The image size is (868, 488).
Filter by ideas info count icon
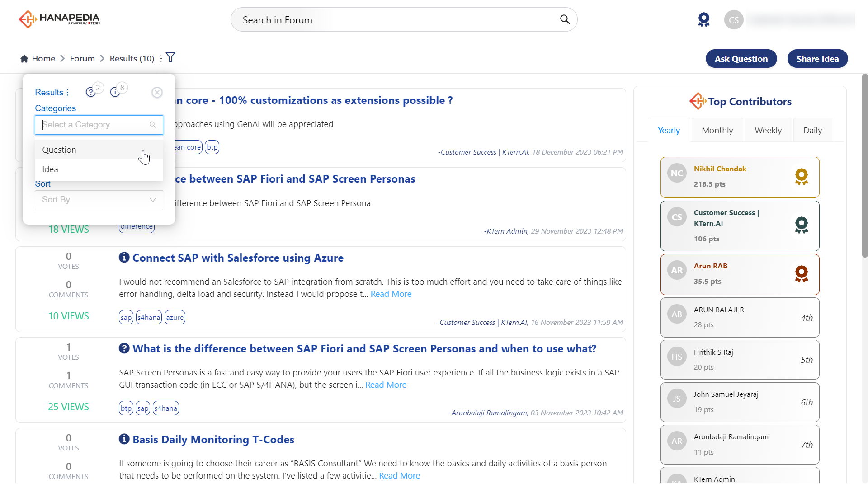115,92
